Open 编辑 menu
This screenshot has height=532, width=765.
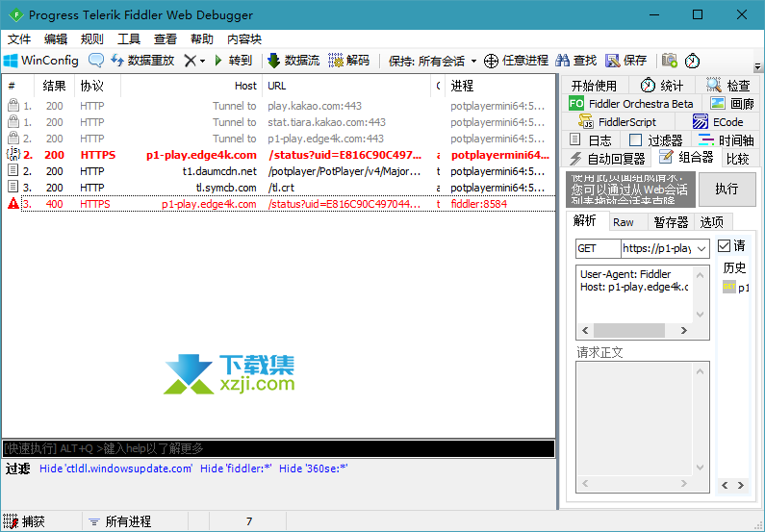click(x=56, y=39)
